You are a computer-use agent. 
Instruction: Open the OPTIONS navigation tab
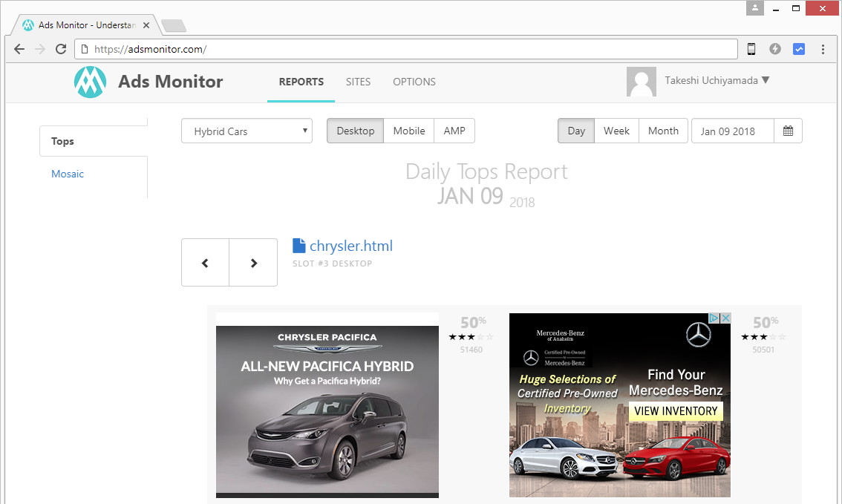tap(414, 82)
